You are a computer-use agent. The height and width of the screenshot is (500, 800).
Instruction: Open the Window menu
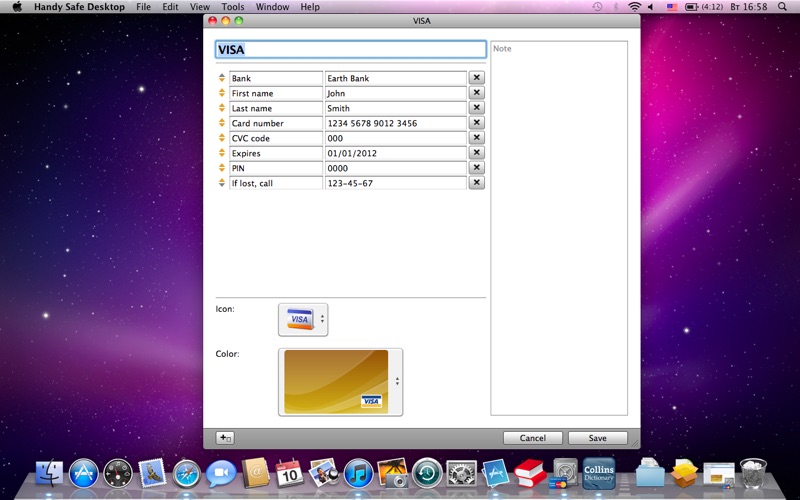pyautogui.click(x=272, y=7)
